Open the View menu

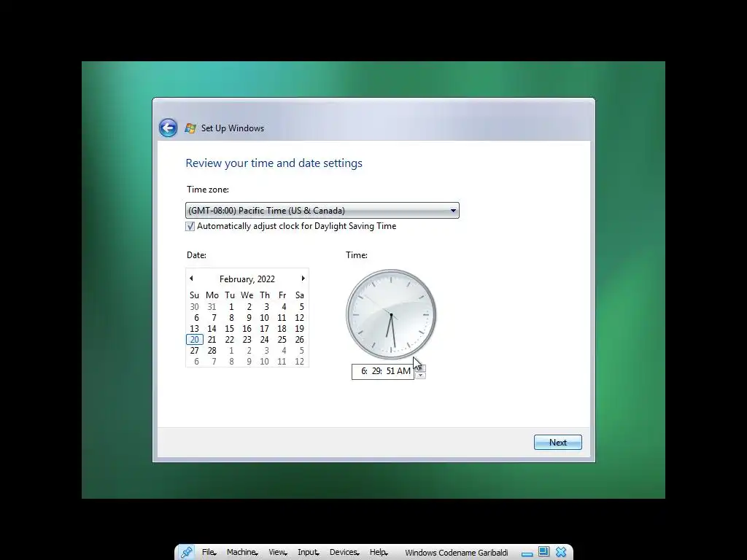[277, 552]
